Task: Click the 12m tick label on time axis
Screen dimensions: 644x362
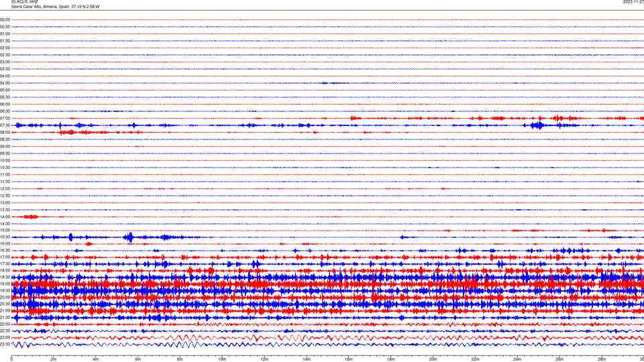Action: (x=264, y=359)
